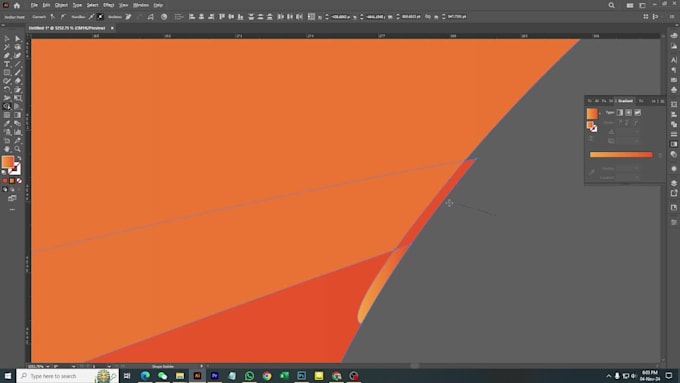Open the search icon in top bar
Viewport: 680px width, 383px height.
611,5
